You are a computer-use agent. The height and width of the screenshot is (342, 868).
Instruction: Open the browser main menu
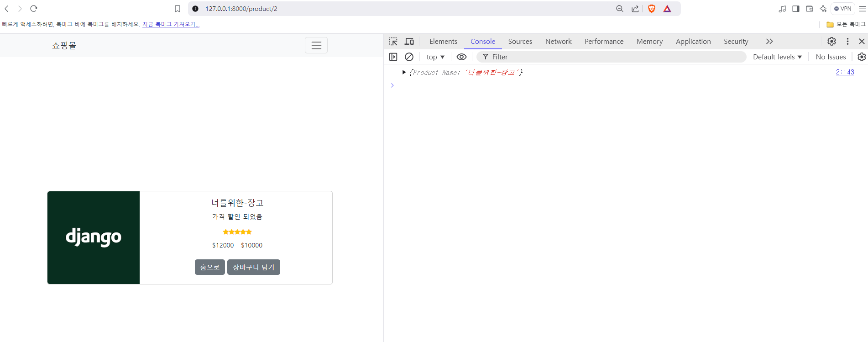point(862,9)
